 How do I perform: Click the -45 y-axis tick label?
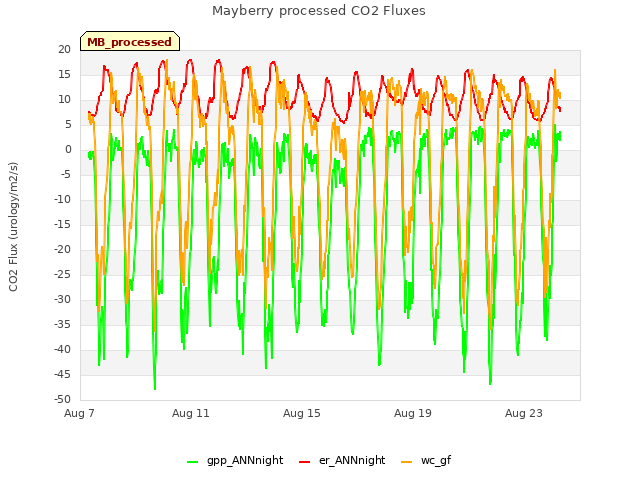click(62, 375)
